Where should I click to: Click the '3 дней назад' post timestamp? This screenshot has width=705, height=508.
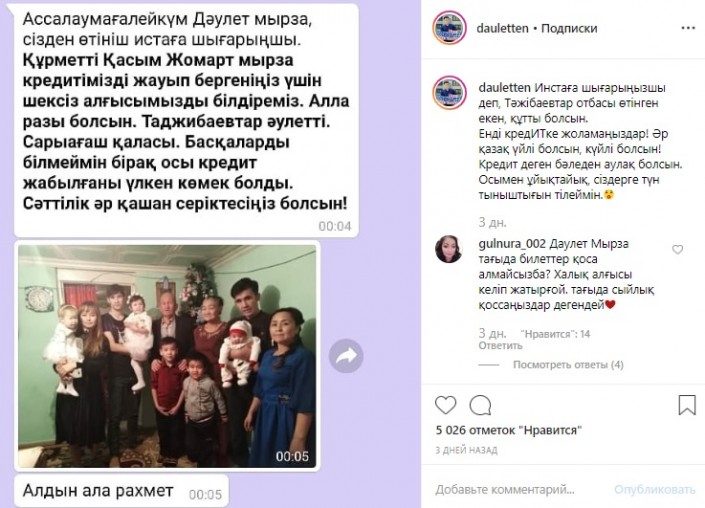pyautogui.click(x=466, y=450)
